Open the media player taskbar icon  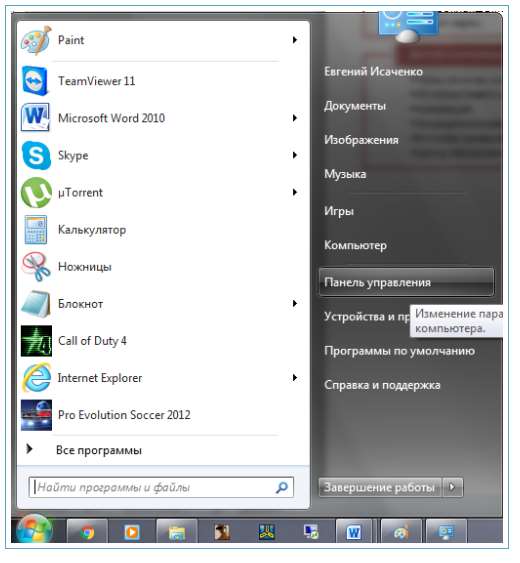tap(132, 532)
